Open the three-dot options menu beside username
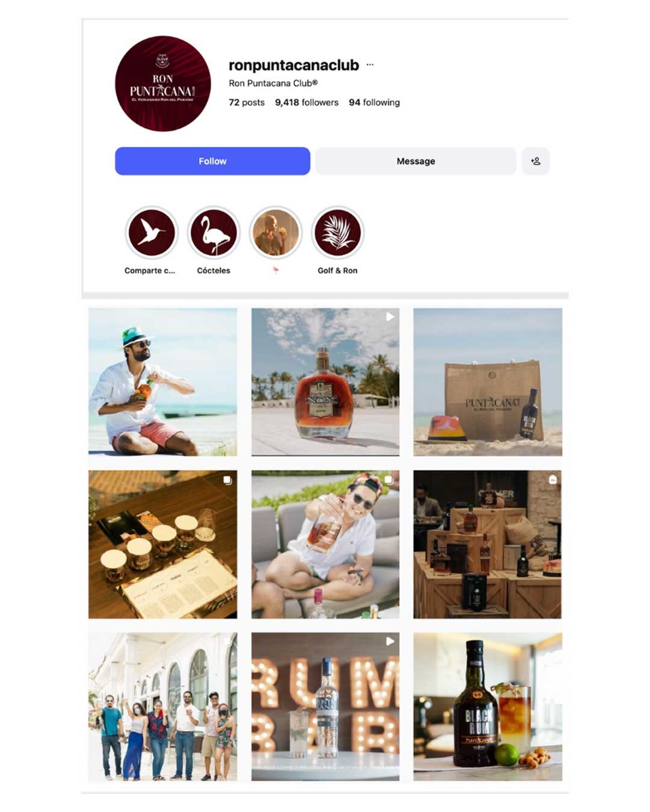The height and width of the screenshot is (812, 650). point(370,64)
